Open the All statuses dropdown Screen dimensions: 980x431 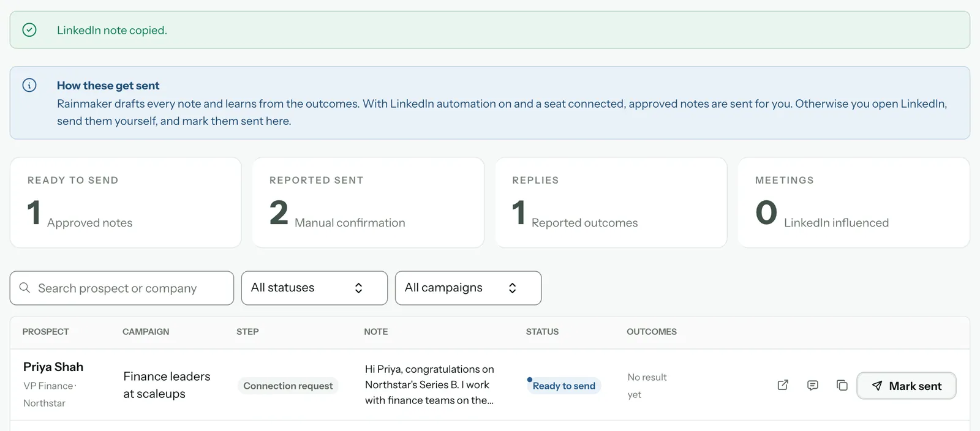click(x=314, y=288)
